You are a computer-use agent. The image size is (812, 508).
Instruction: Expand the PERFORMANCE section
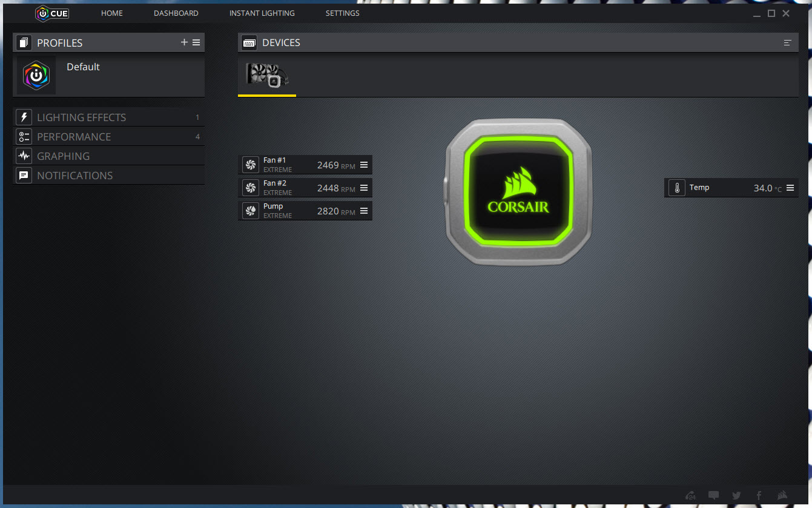click(x=108, y=136)
